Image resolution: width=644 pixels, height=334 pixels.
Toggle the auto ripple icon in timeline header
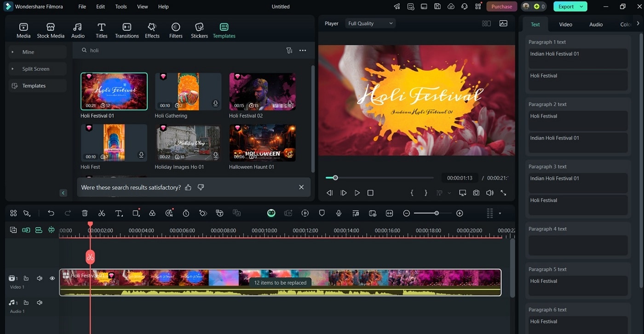[39, 230]
